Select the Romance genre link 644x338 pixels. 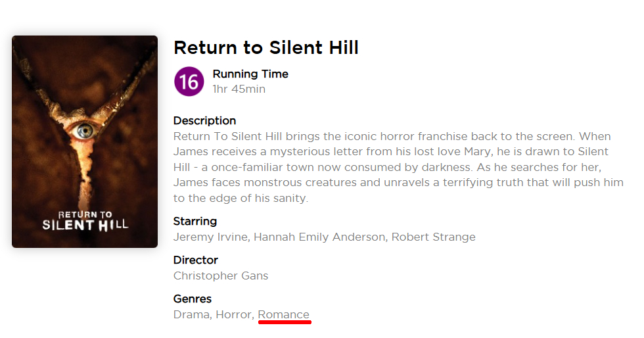(283, 314)
